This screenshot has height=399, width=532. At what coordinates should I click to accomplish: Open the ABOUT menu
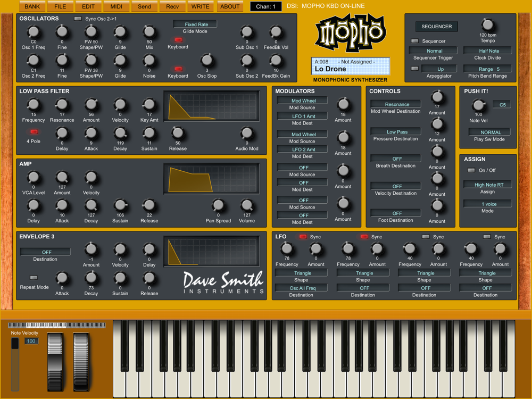[230, 6]
